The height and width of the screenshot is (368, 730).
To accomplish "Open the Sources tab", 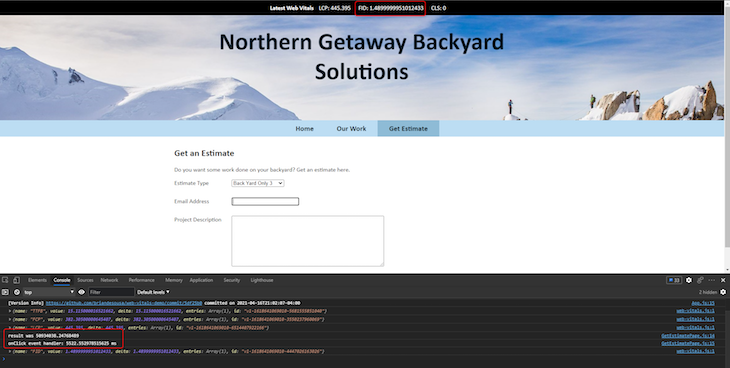I will point(85,280).
